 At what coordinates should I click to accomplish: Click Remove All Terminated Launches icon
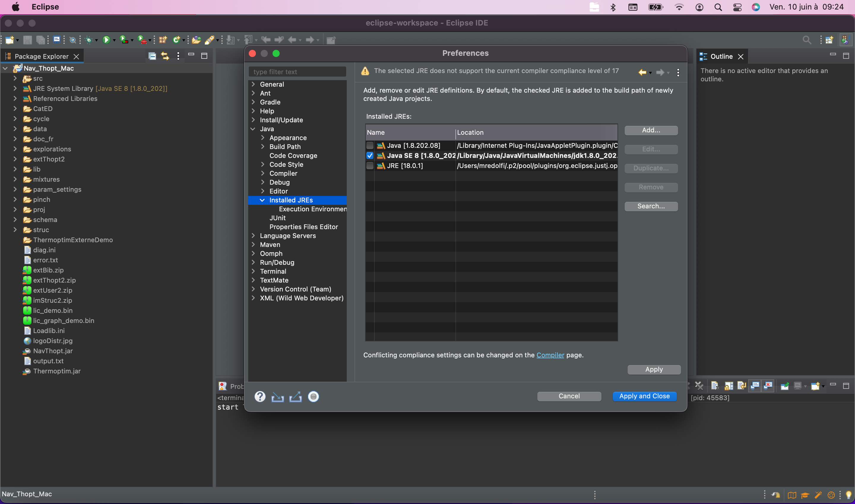699,386
